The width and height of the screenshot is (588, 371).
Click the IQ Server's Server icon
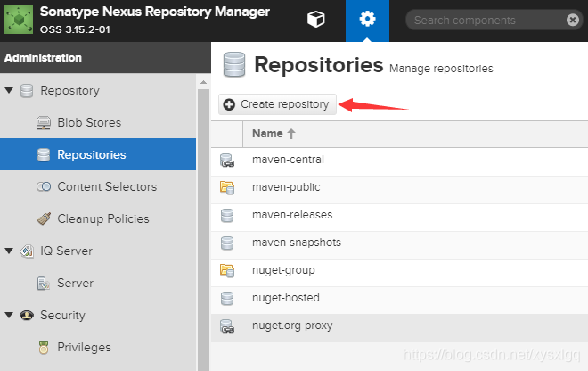44,283
